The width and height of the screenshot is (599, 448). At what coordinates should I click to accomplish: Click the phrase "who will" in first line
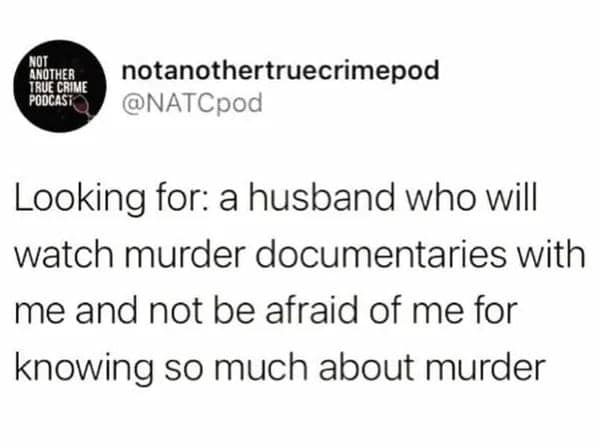pyautogui.click(x=471, y=198)
